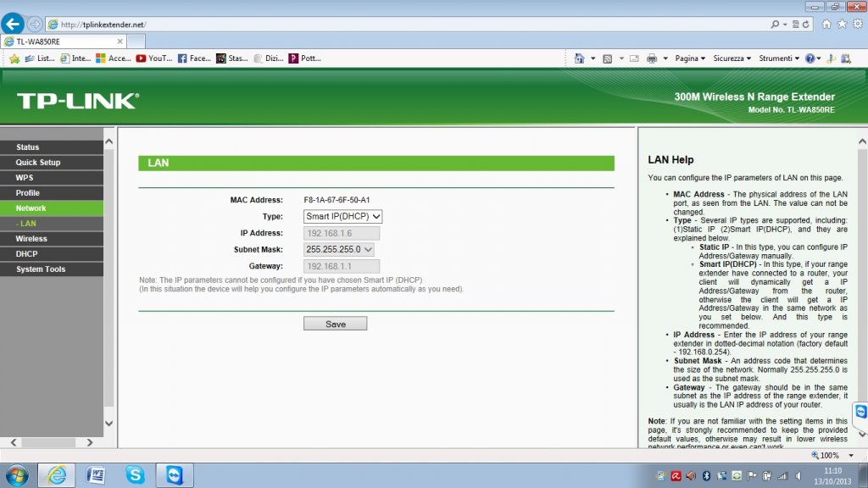Open the Windows Start orb
The width and height of the screenshot is (868, 488).
coord(17,475)
